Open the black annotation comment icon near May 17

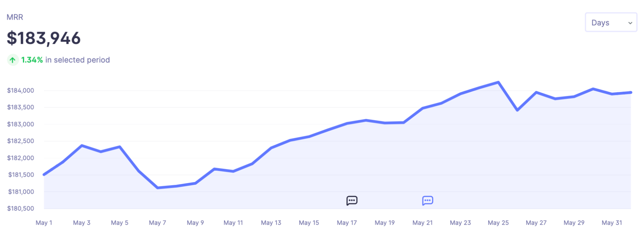(352, 201)
